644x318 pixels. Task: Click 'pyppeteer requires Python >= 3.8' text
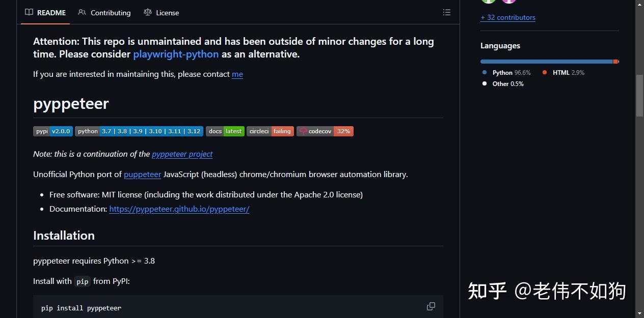[x=94, y=261]
